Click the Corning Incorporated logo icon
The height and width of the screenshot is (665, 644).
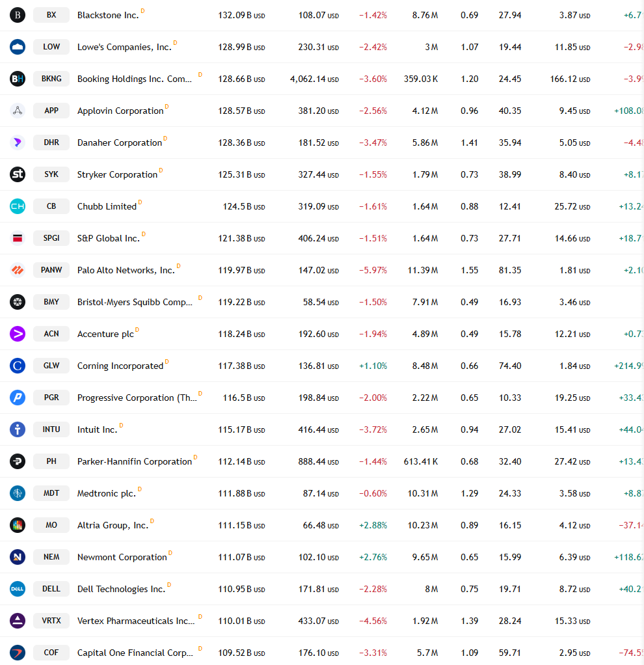(18, 366)
